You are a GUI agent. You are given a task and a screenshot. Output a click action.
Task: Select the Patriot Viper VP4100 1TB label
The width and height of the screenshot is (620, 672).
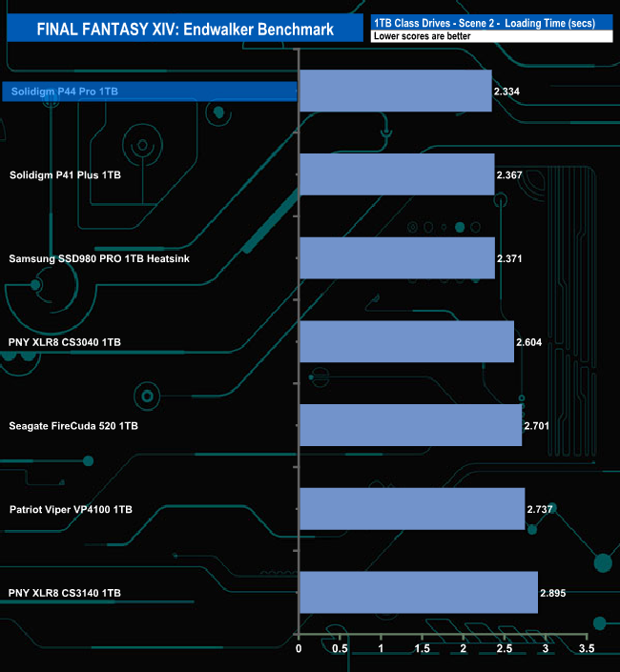pos(71,509)
